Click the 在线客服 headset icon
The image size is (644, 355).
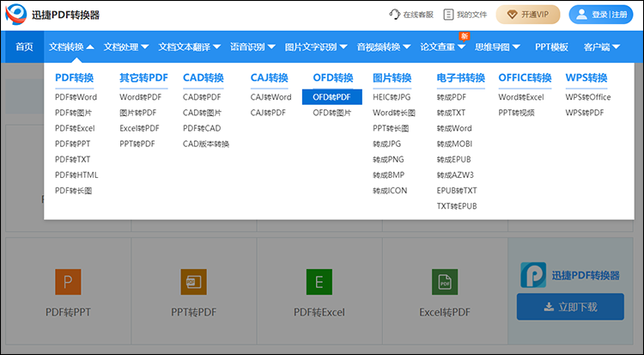point(394,15)
